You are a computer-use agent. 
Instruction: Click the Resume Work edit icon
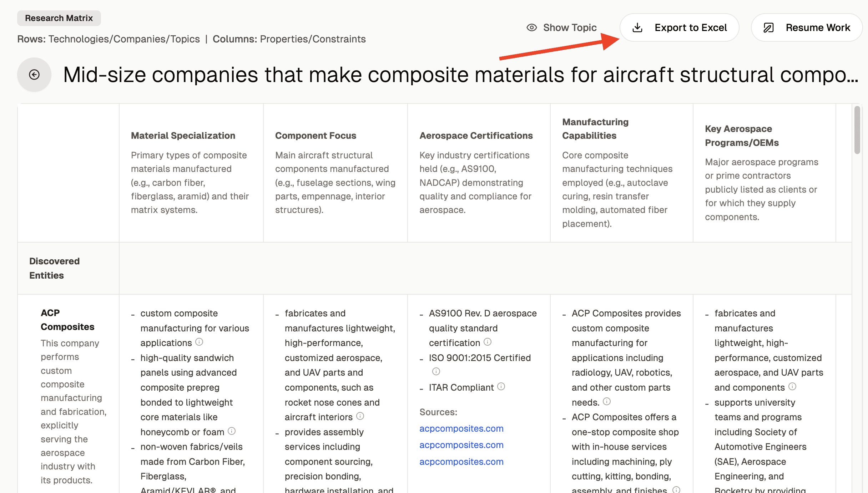(768, 28)
